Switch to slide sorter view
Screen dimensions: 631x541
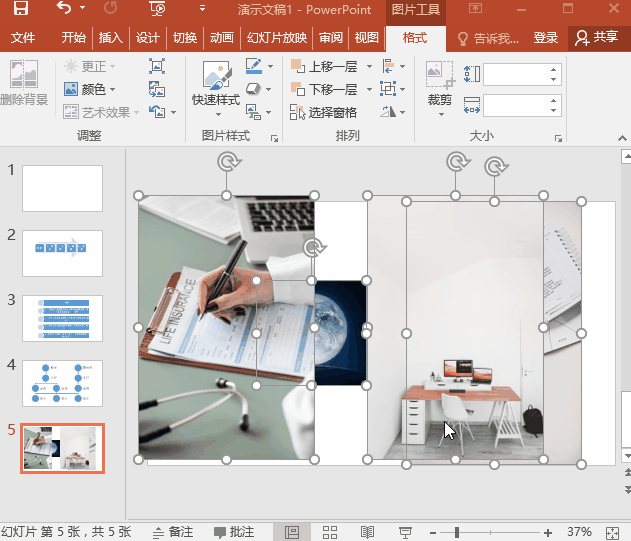pyautogui.click(x=329, y=532)
